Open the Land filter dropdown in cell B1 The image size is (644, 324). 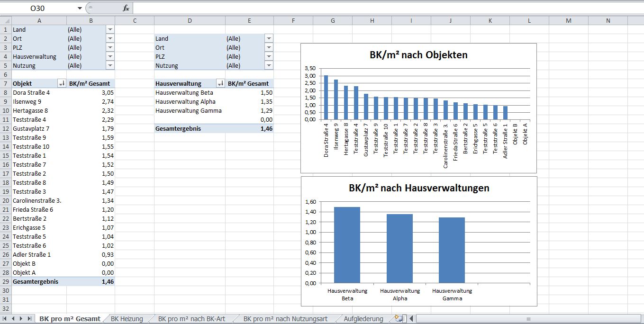point(110,29)
